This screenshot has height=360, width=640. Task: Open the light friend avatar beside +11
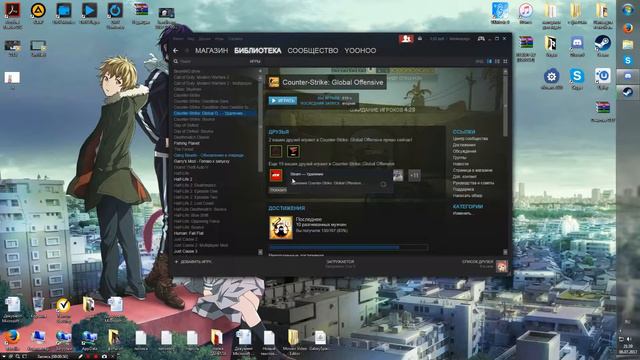(x=398, y=176)
